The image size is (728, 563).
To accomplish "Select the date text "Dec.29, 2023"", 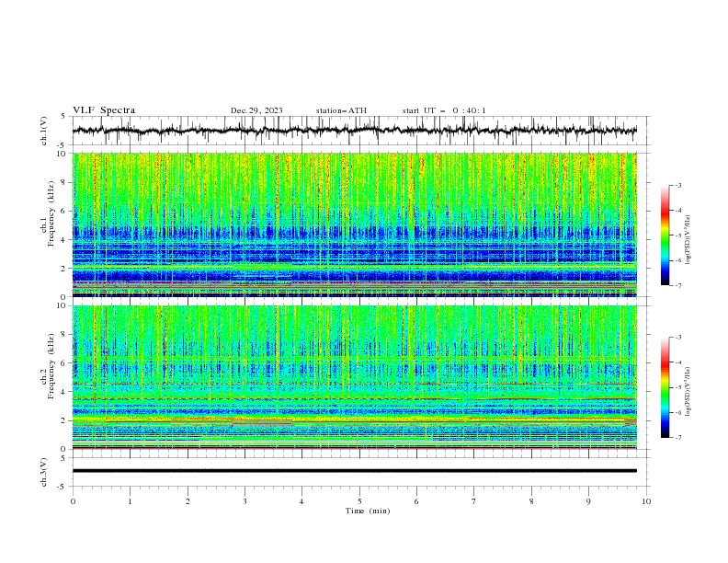I will (256, 110).
